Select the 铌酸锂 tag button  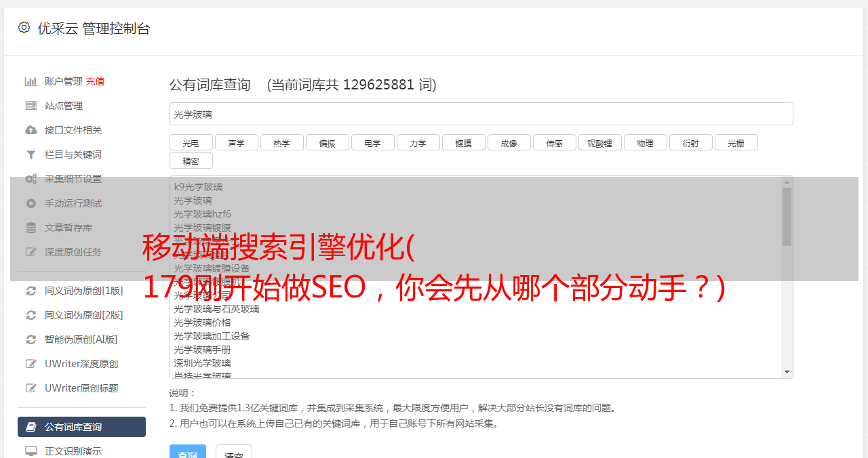tap(599, 142)
